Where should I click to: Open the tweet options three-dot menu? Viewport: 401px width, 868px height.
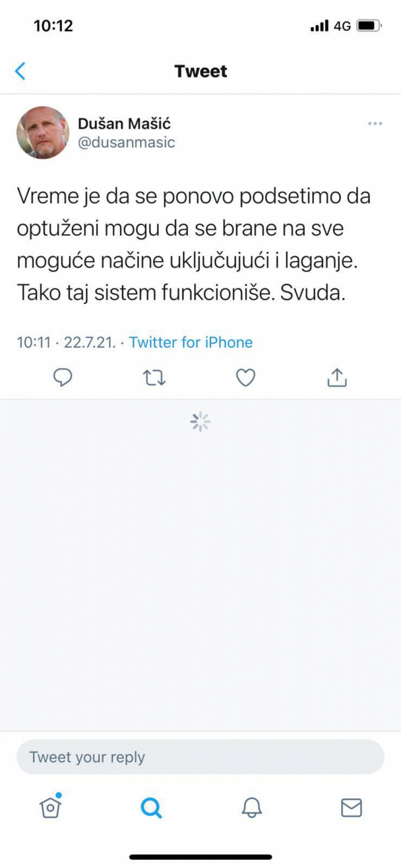coord(375,124)
